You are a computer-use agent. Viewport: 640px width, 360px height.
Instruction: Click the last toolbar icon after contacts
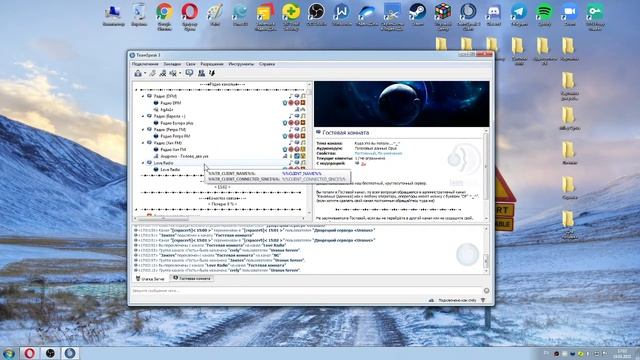coord(212,73)
